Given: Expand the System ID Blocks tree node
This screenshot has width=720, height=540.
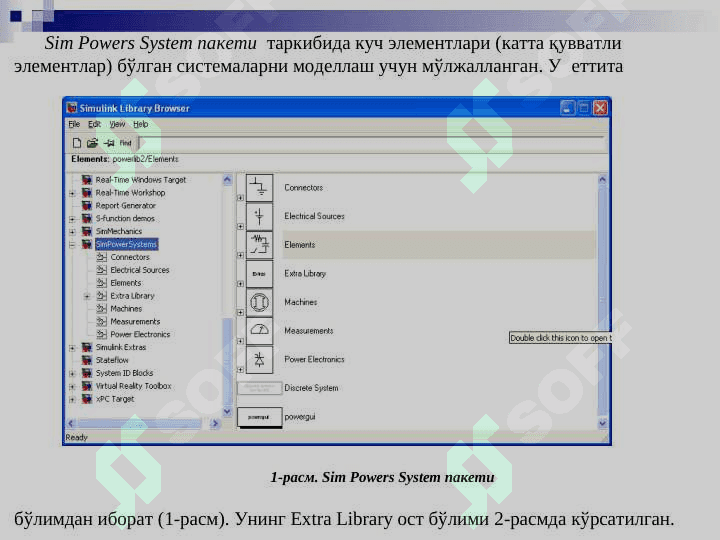Looking at the screenshot, I should click(x=72, y=374).
